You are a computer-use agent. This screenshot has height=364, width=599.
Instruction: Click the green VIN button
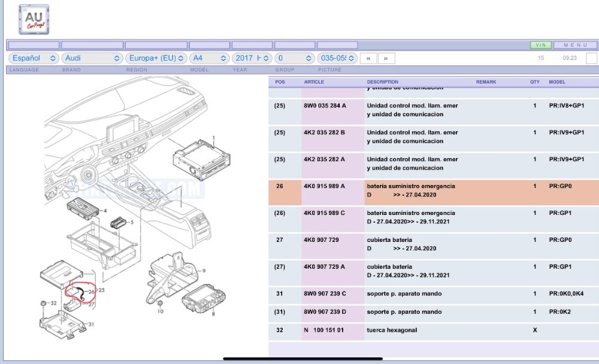click(540, 45)
